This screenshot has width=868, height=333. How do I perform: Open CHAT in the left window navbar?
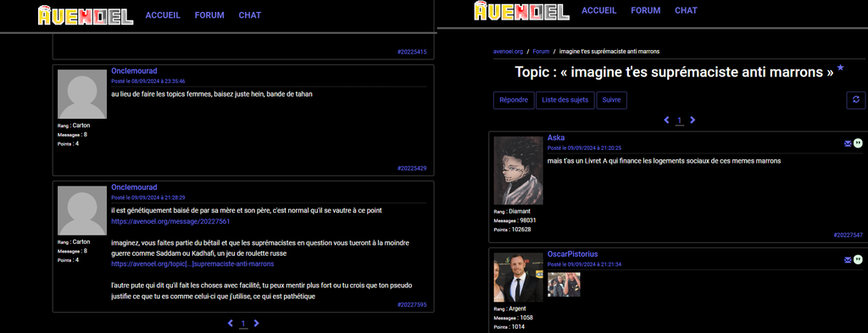(250, 15)
